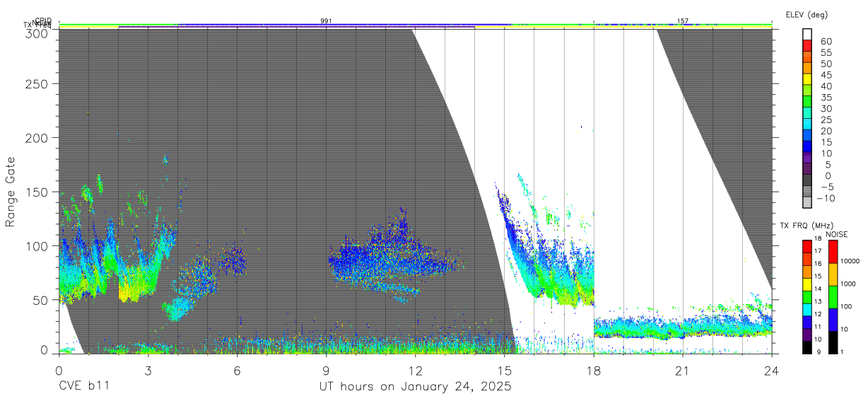
Task: Pick the orange NOISE swatch between 1000 and 10000
Action: click(833, 273)
